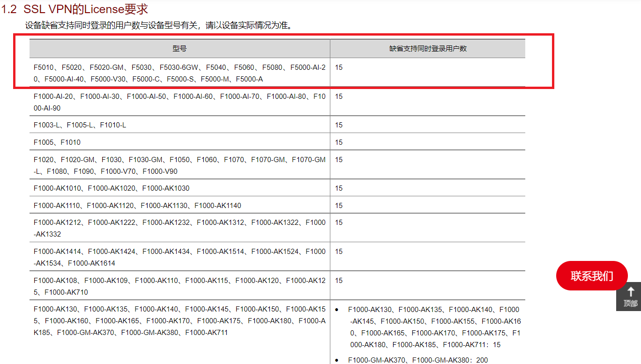
Task: Select the model cell ending F1000-GM-AK380、F1000-AK711
Action: click(x=179, y=332)
